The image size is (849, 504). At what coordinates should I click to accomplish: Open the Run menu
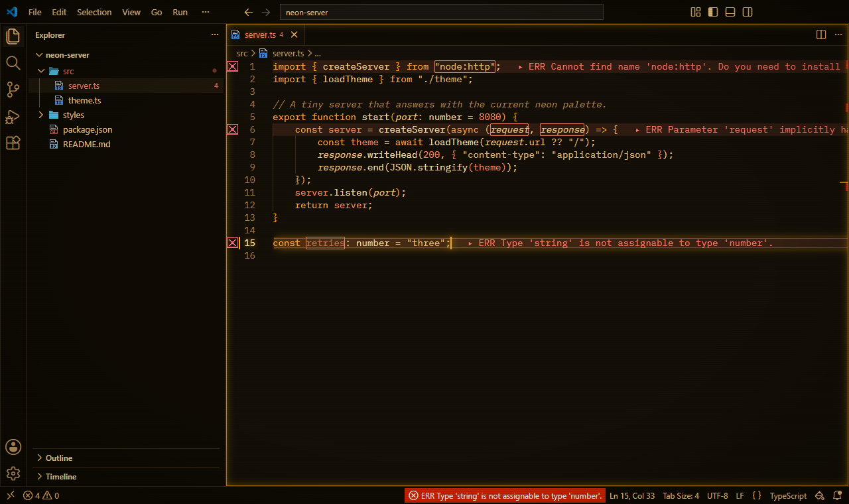point(180,12)
